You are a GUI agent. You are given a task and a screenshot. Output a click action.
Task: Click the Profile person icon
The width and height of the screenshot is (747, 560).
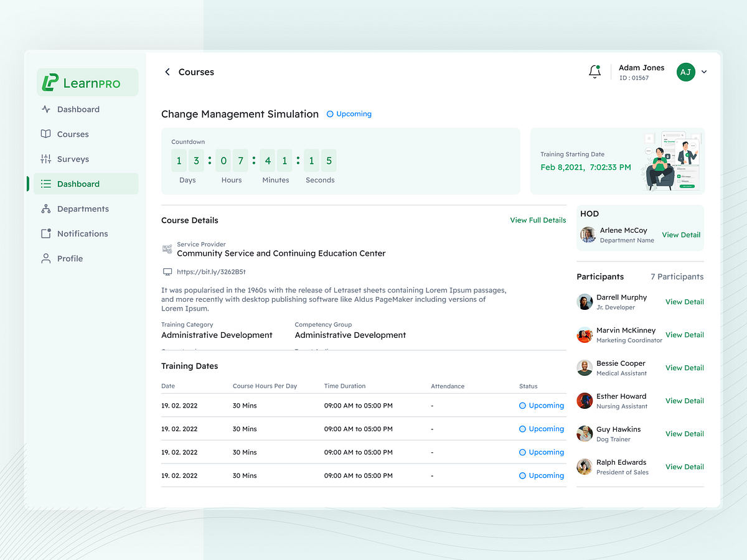coord(45,258)
